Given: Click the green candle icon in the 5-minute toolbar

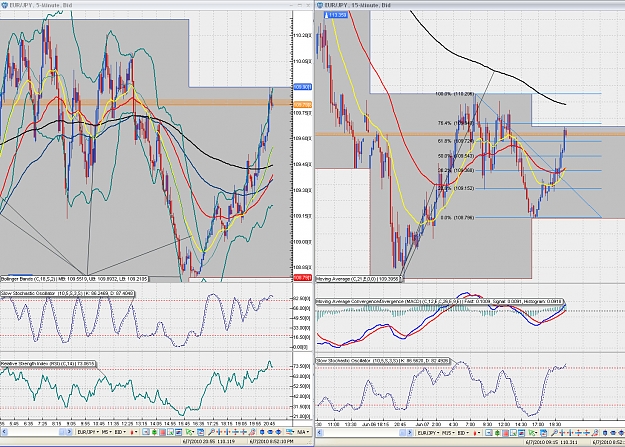Looking at the screenshot, I should click(x=154, y=432).
